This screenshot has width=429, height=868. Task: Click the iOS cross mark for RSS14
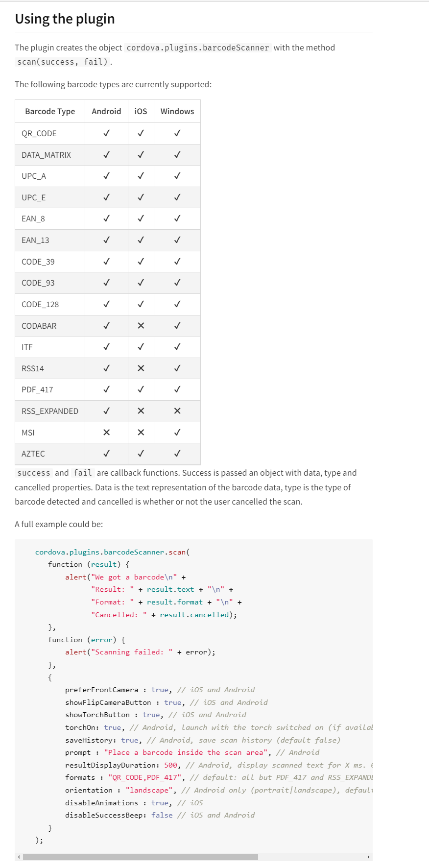tap(141, 368)
